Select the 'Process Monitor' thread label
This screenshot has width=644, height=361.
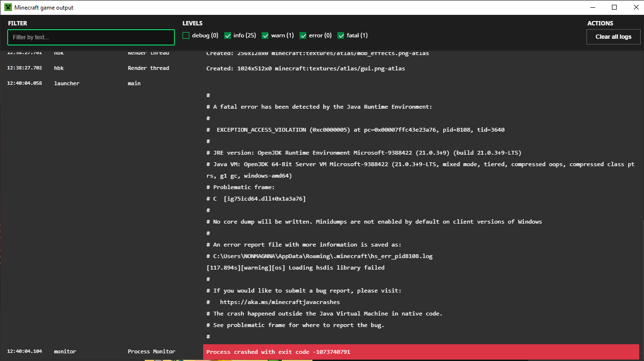tap(151, 351)
